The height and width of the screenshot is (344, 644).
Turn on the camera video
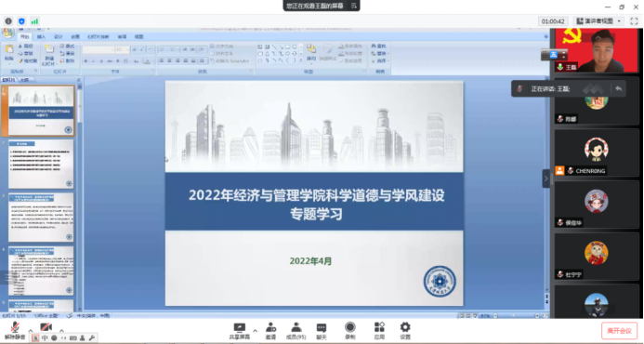point(46,327)
